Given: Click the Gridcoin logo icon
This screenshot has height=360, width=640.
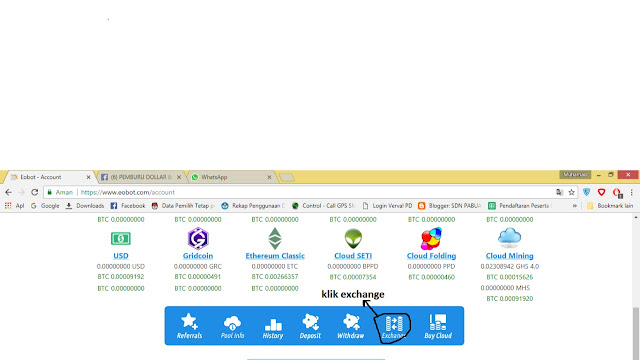Looking at the screenshot, I should tap(198, 238).
